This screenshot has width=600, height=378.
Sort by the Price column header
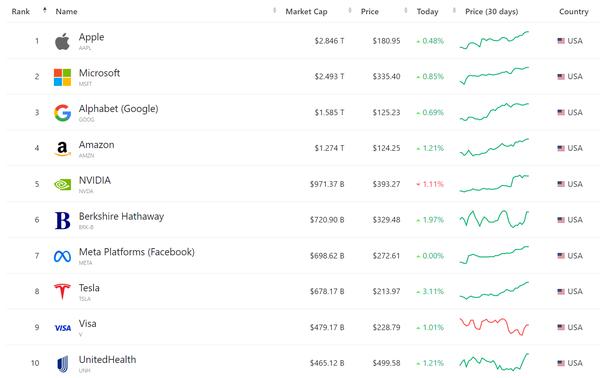370,11
